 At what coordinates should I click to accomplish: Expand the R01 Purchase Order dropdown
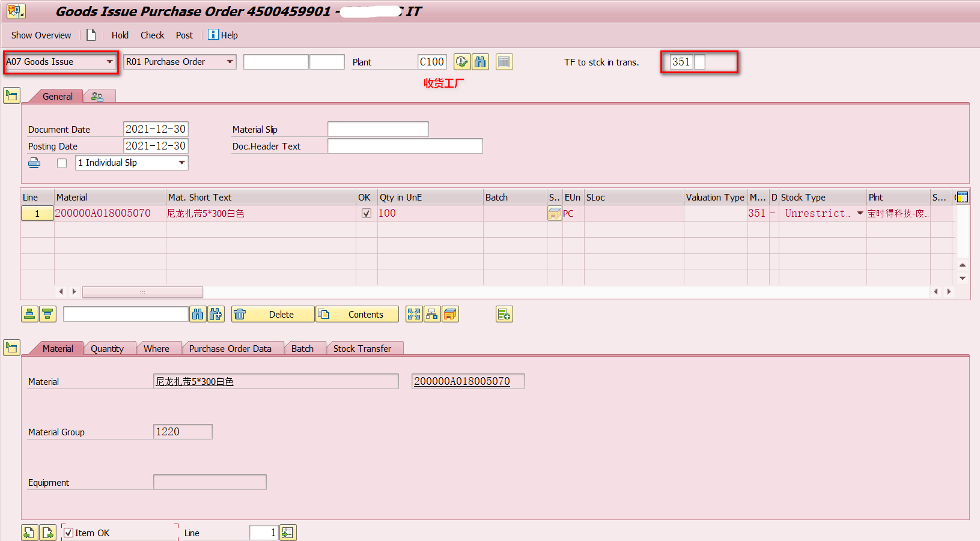click(x=230, y=61)
